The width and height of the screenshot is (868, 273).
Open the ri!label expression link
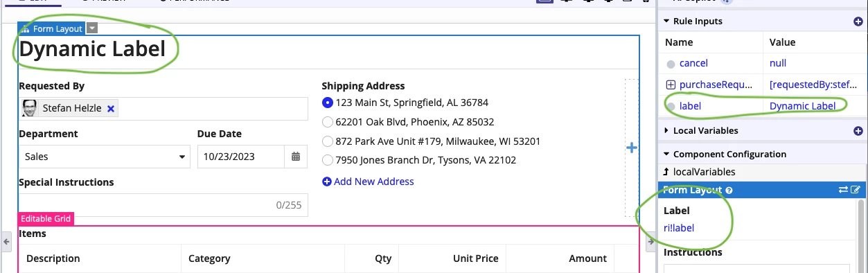click(x=679, y=228)
